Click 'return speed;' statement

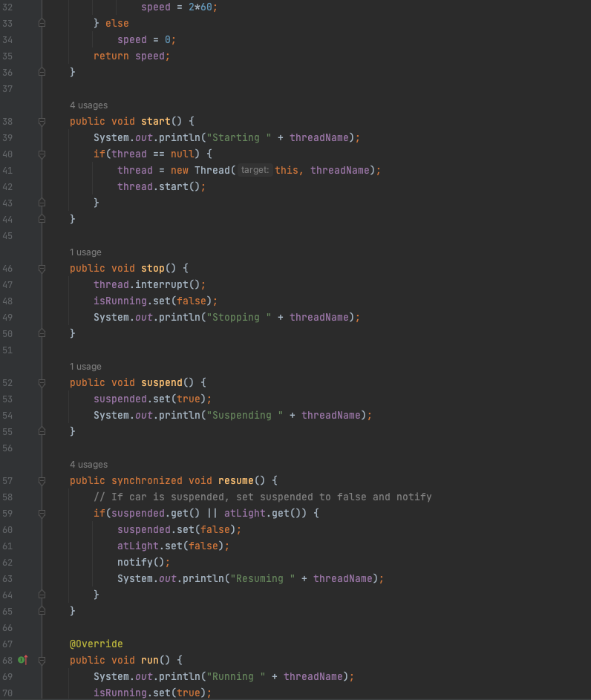131,56
